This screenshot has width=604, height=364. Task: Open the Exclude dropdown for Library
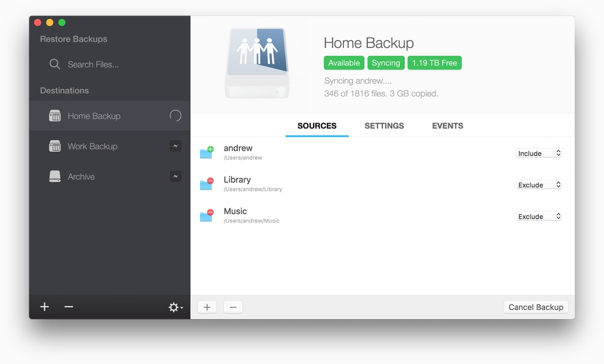click(x=539, y=185)
